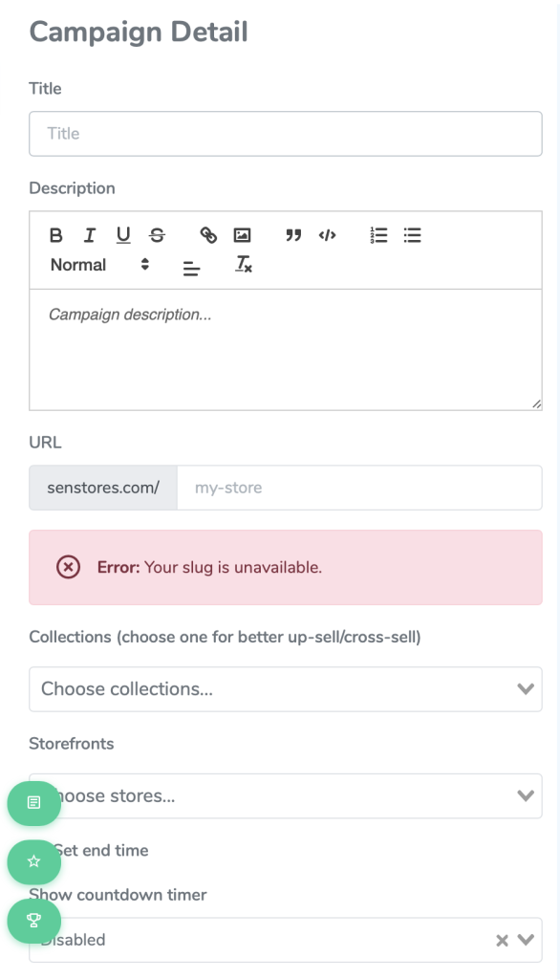Click the green trophy floating button
Screen dimensions: 560x979
(34, 921)
